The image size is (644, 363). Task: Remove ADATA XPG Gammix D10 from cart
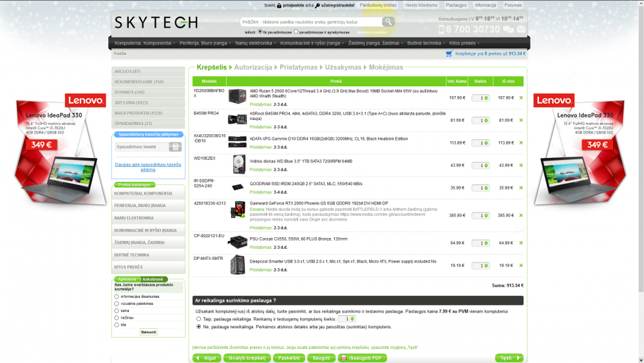[x=521, y=142]
